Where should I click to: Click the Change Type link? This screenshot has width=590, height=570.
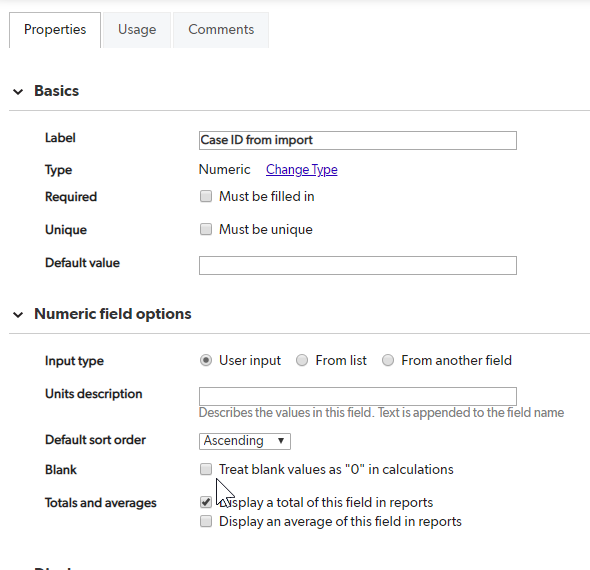pos(301,170)
